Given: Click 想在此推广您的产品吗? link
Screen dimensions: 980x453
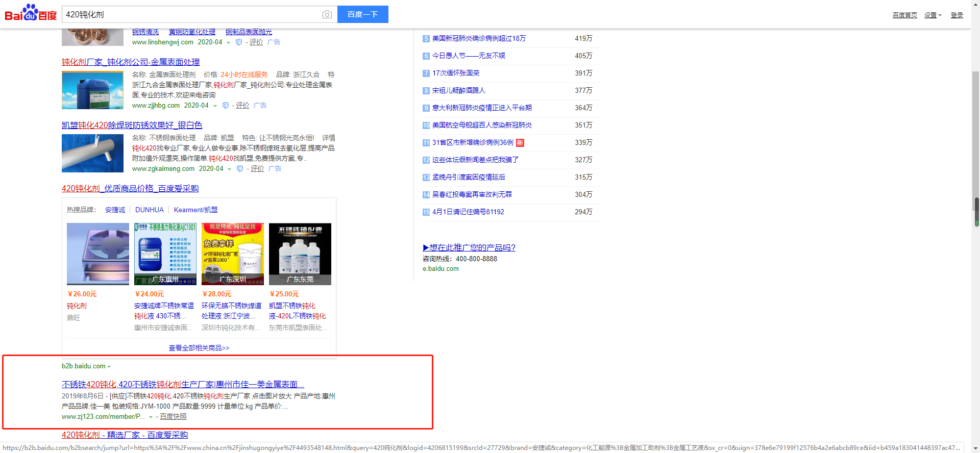Looking at the screenshot, I should (469, 247).
